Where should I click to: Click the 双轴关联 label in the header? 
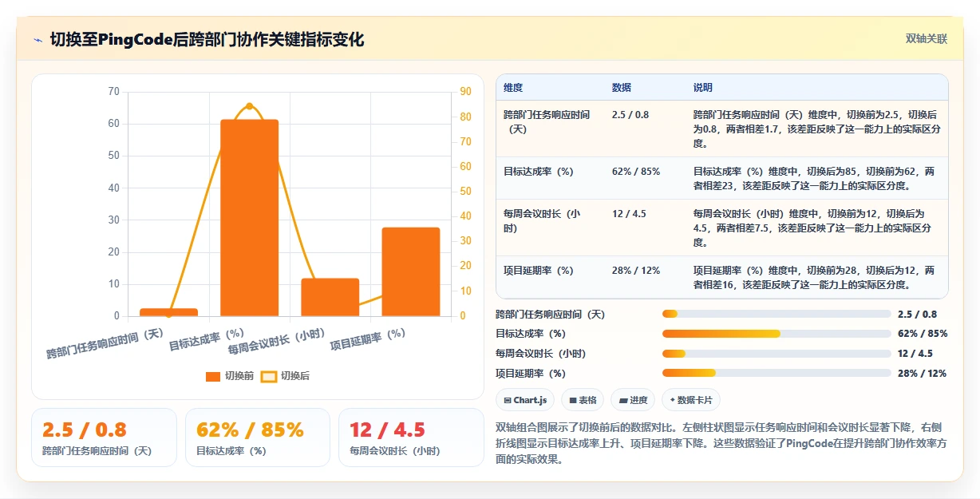click(927, 38)
